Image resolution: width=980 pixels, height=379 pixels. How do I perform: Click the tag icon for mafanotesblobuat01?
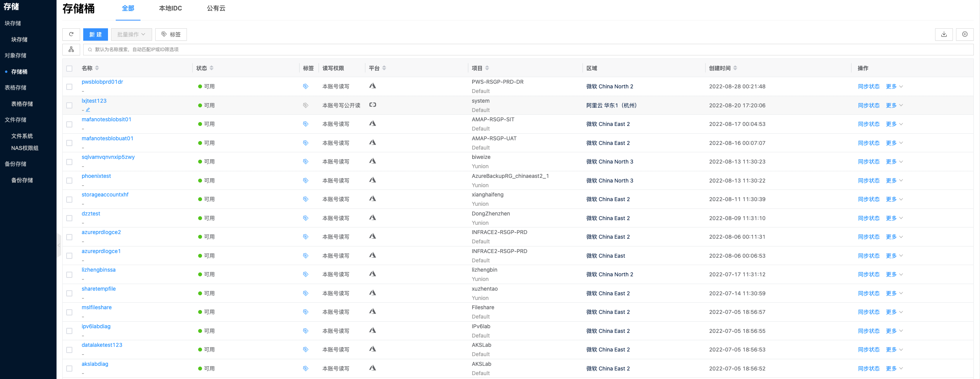point(305,143)
